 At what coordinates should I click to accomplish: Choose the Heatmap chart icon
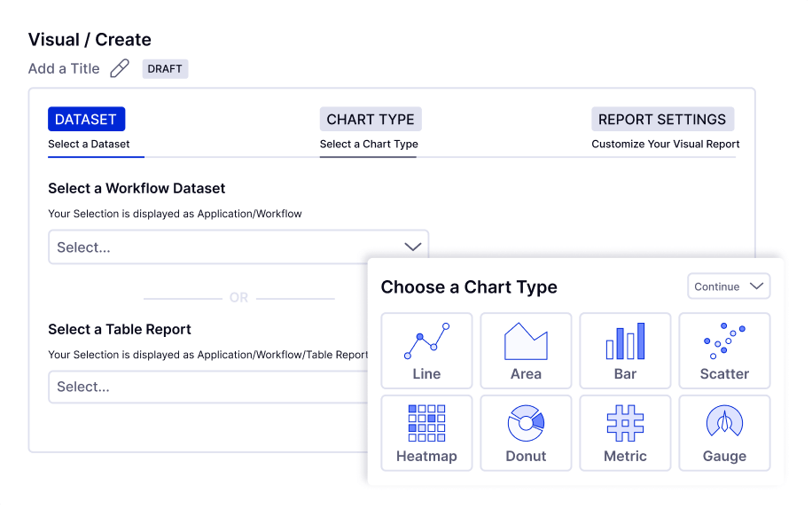point(426,424)
